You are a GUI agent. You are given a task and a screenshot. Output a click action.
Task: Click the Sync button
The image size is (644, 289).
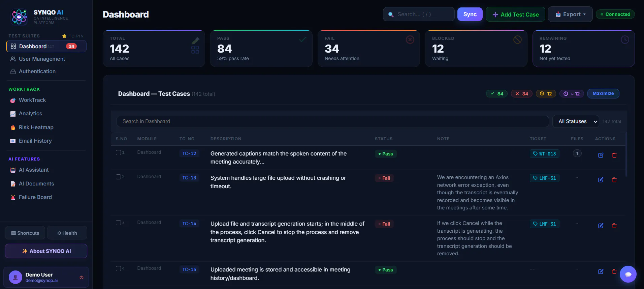pos(470,14)
